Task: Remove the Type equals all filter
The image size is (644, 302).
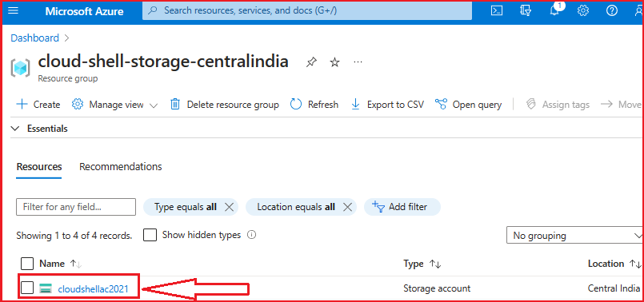Action: click(x=229, y=207)
